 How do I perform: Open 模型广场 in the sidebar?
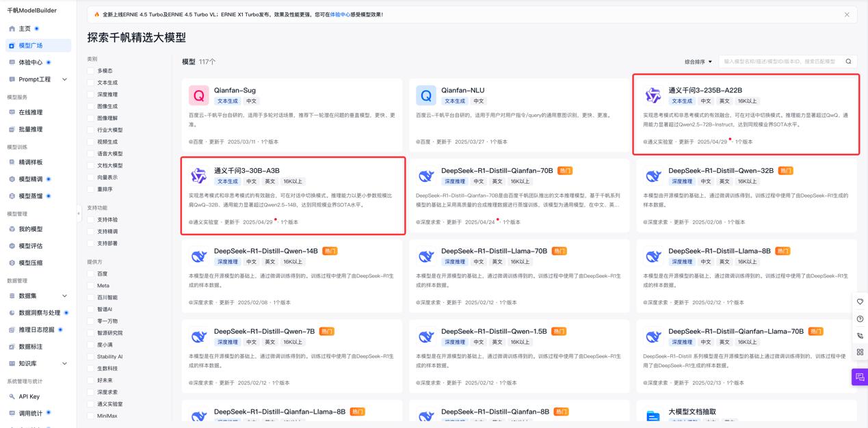click(x=33, y=46)
